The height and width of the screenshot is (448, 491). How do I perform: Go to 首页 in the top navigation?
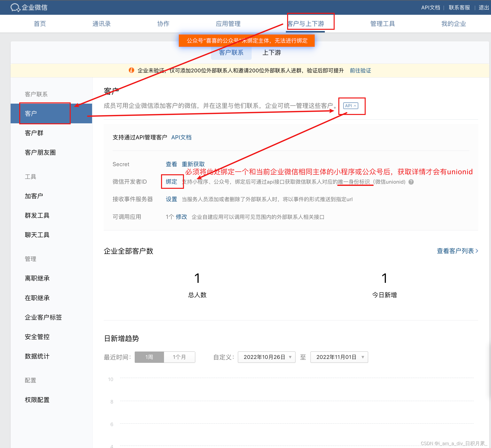tap(40, 24)
